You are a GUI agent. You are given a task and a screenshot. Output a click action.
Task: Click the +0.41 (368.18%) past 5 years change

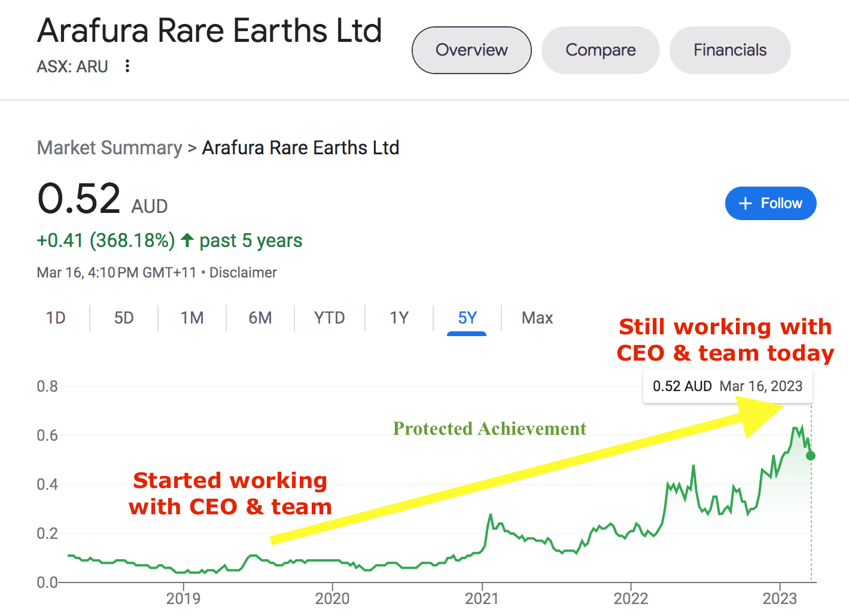tap(169, 240)
